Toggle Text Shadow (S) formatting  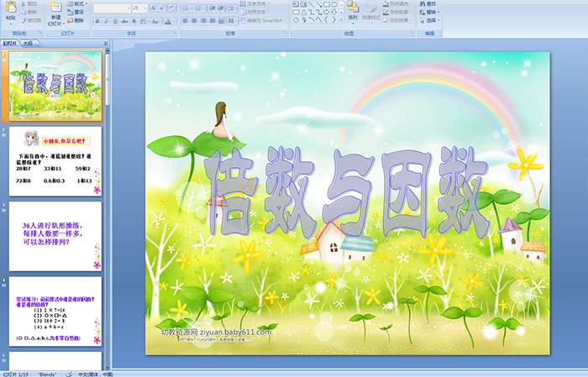point(134,21)
